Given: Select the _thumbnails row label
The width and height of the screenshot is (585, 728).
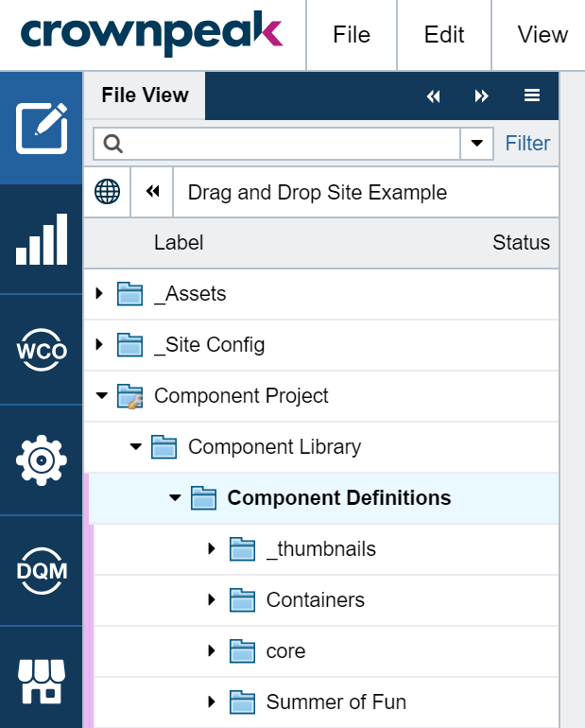Looking at the screenshot, I should click(321, 549).
